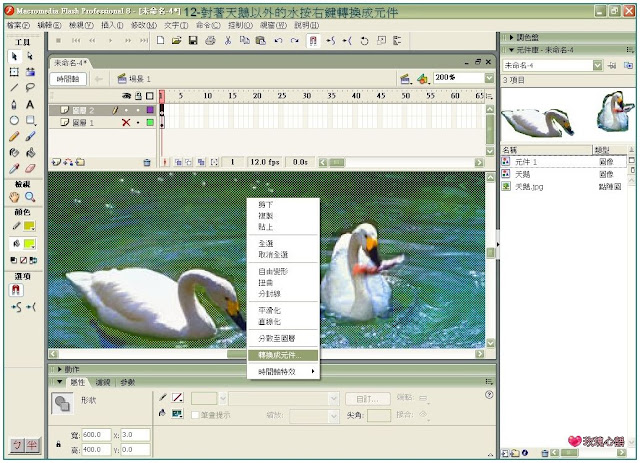Toggle the width-height lock constraint icon
The width and height of the screenshot is (640, 463).
coord(58,444)
